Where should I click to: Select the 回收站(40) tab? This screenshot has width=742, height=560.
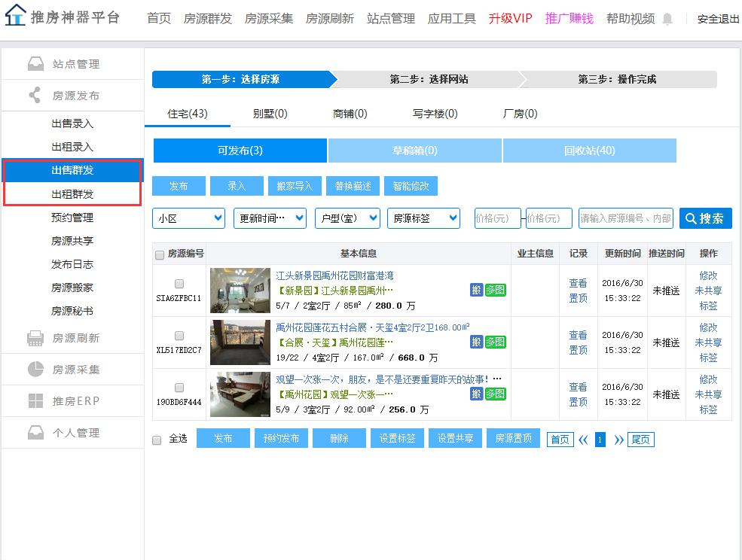[x=589, y=151]
